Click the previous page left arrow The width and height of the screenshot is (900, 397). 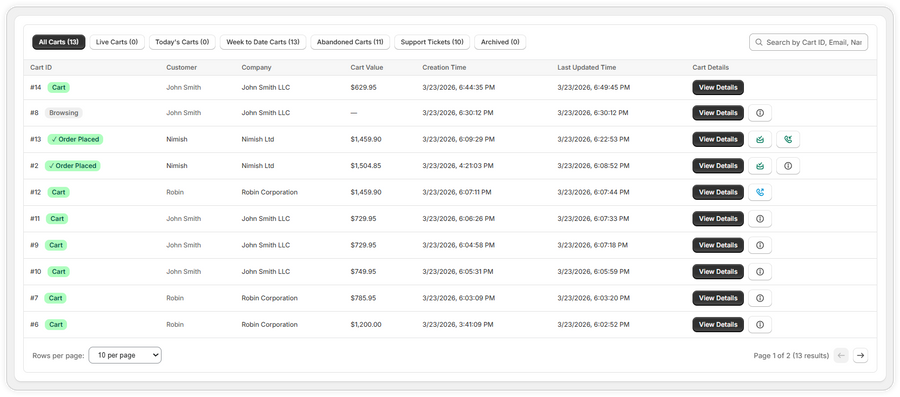[841, 356]
